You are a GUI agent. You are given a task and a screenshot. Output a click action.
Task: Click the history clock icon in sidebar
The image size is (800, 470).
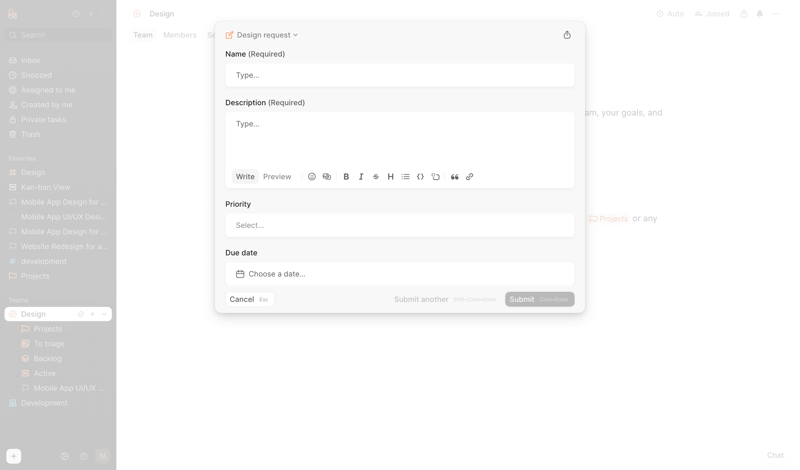(76, 14)
